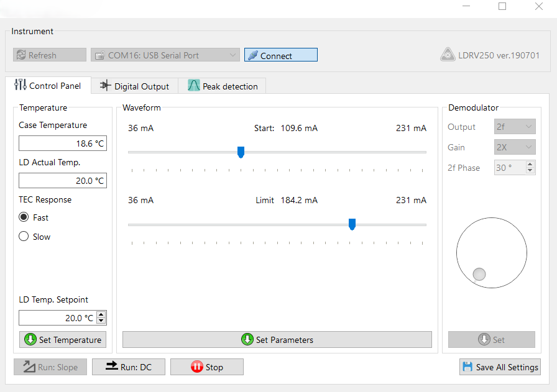The height and width of the screenshot is (392, 557).
Task: Switch to the Digital Output tab
Action: (x=134, y=86)
